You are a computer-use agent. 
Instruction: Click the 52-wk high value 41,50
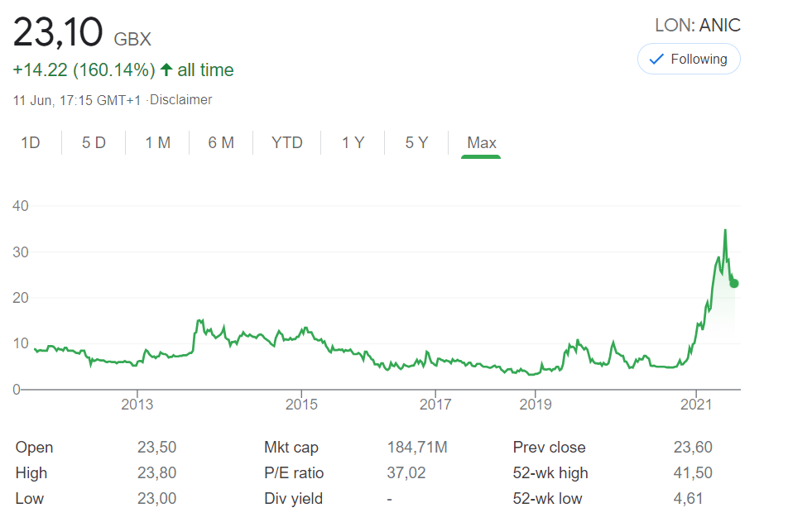tap(693, 473)
